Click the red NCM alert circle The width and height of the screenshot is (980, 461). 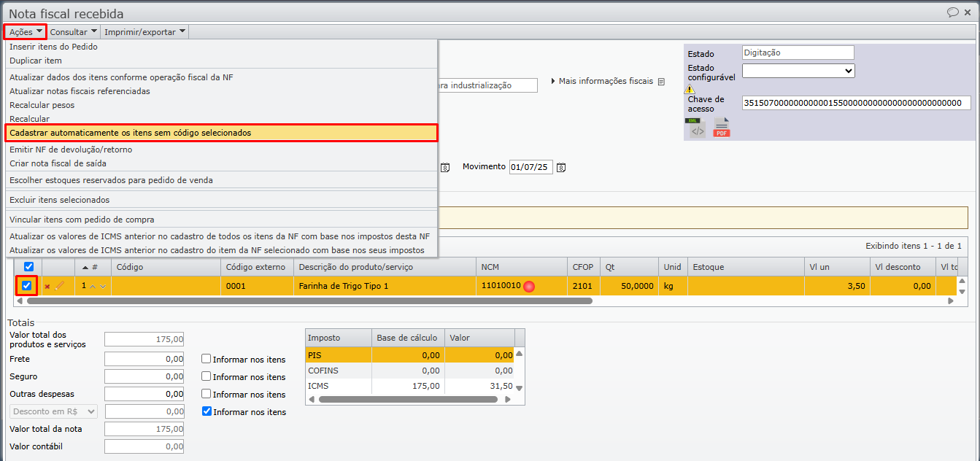tap(529, 286)
